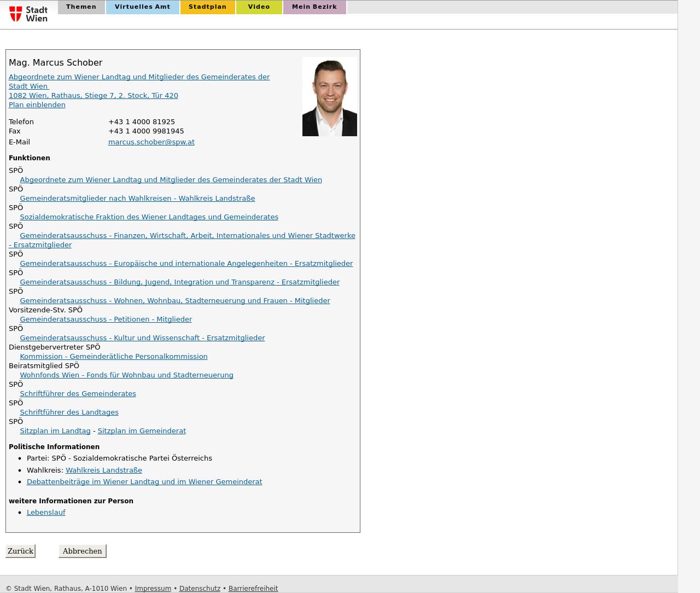Click the Dienstgebervertreter SPÖ label
This screenshot has width=700, height=593.
[x=55, y=347]
